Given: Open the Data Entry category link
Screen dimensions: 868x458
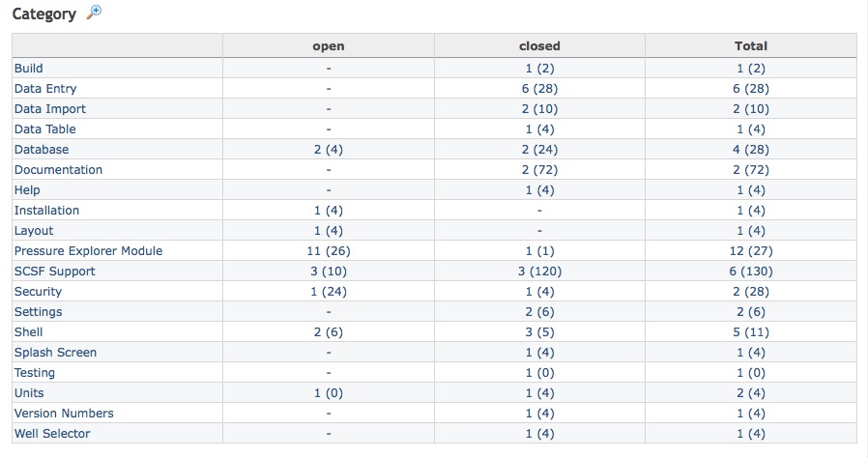Looking at the screenshot, I should pos(45,89).
